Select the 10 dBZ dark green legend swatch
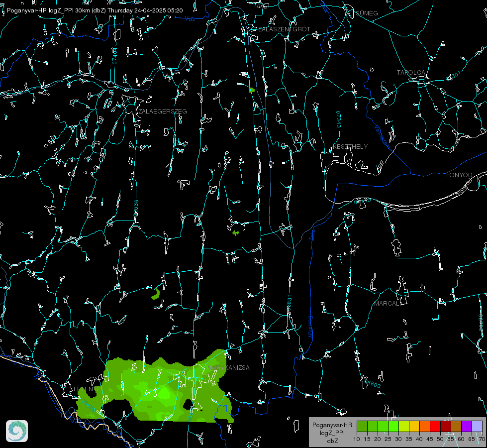 click(x=362, y=426)
